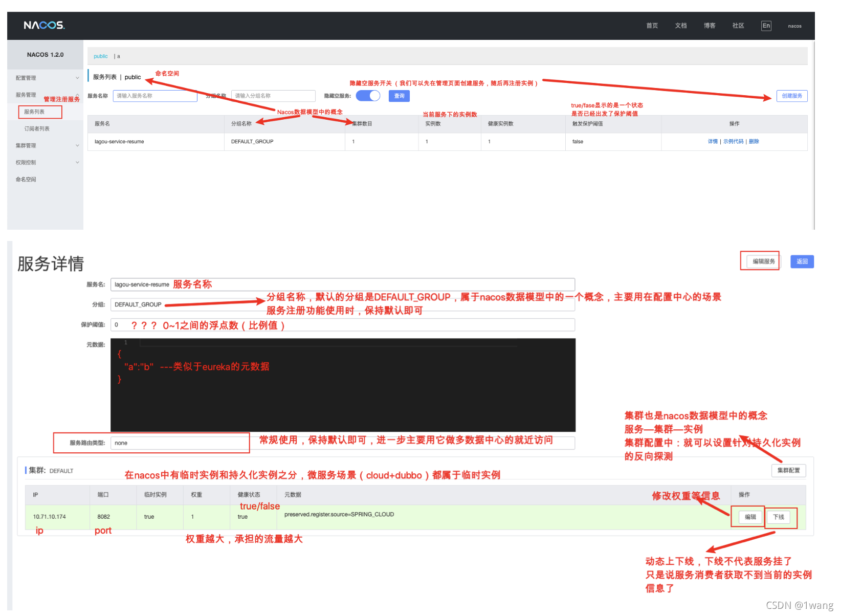Switch language with En button
The height and width of the screenshot is (616, 841).
tap(766, 26)
